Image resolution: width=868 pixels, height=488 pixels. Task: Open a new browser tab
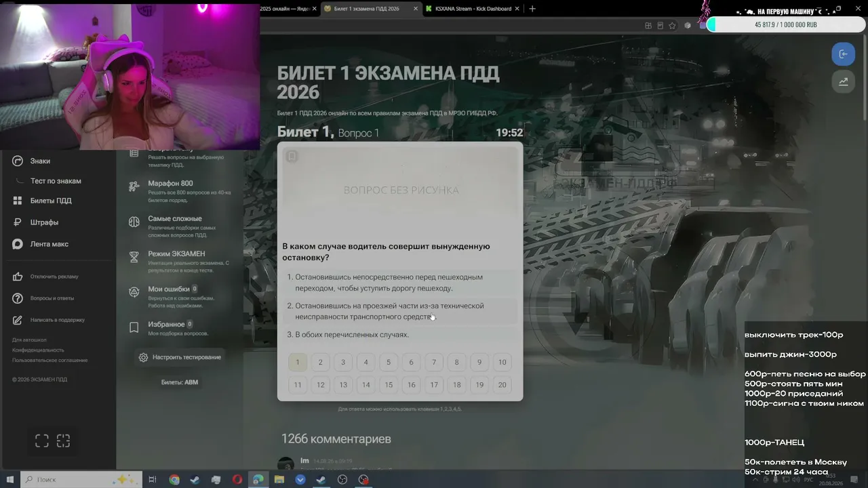[532, 9]
